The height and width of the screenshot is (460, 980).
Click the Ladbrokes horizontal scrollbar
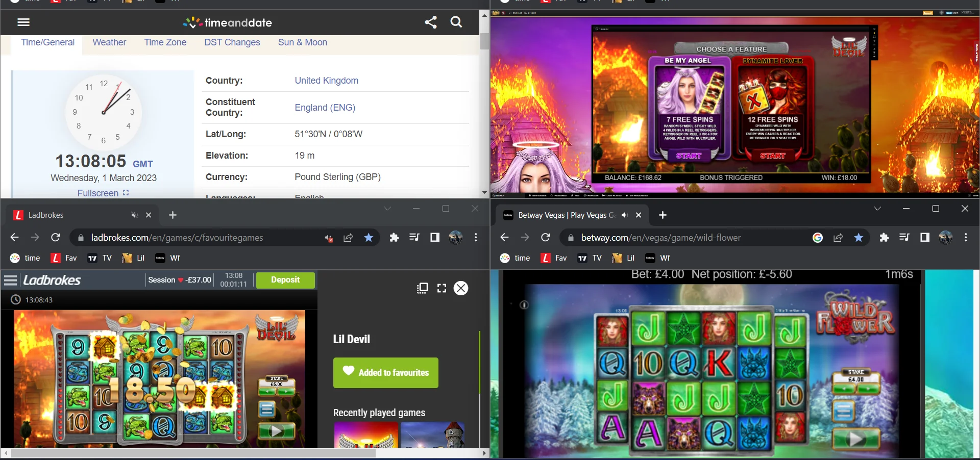[x=193, y=453]
